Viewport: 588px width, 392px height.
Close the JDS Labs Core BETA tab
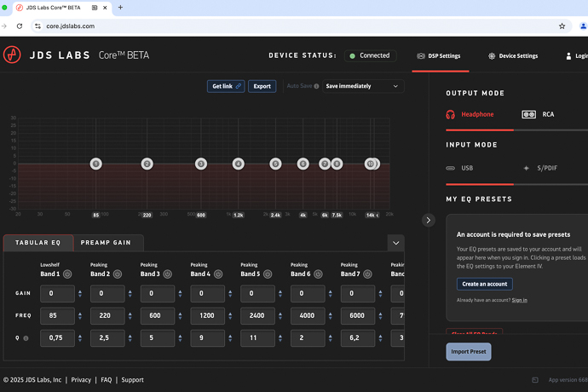pyautogui.click(x=105, y=8)
